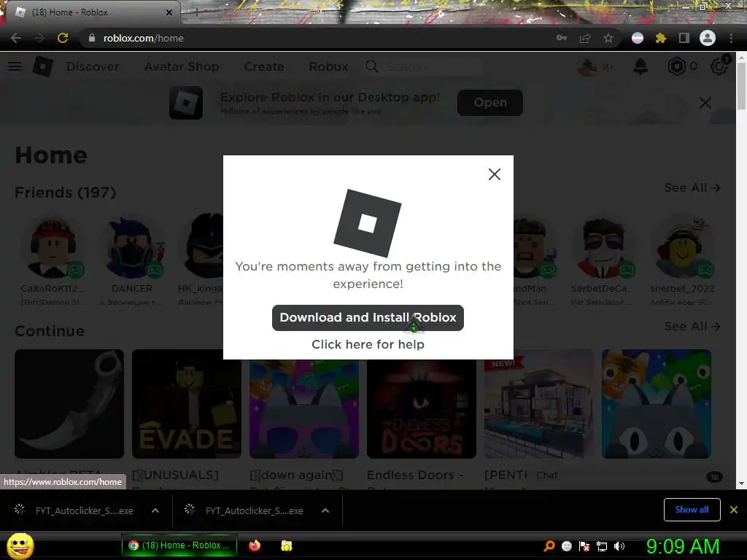Click the user avatar in navbar
The width and height of the screenshot is (747, 560).
pyautogui.click(x=587, y=66)
